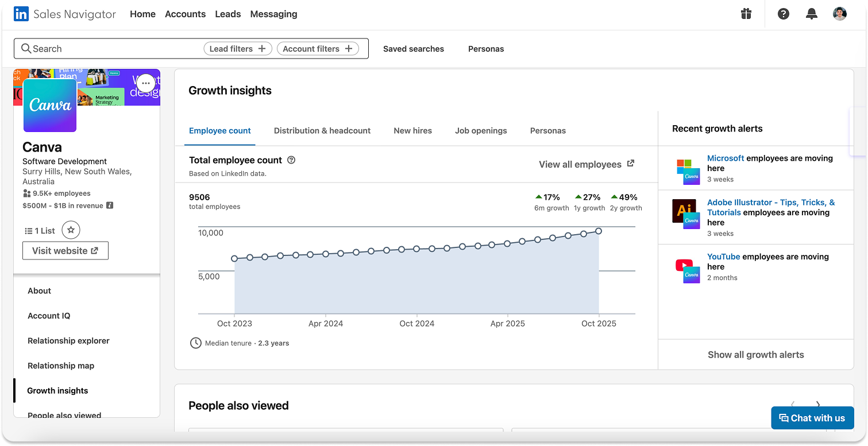Screen dimensions: 868x446
Task: Open the Accounts menu
Action: (185, 14)
